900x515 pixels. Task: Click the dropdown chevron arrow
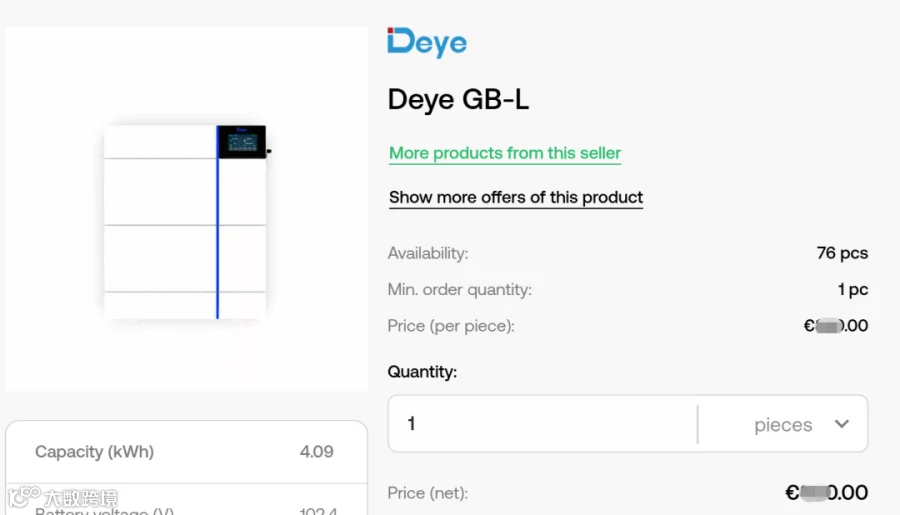point(841,424)
